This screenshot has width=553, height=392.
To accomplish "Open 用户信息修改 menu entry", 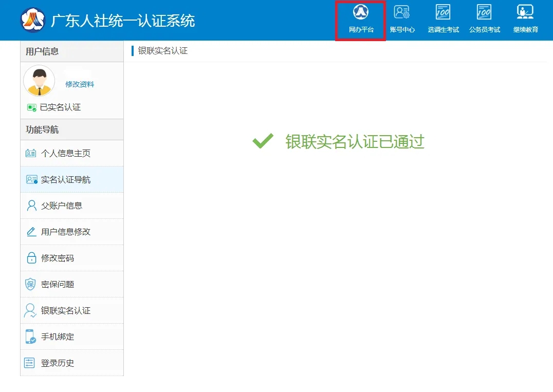I will (x=72, y=232).
